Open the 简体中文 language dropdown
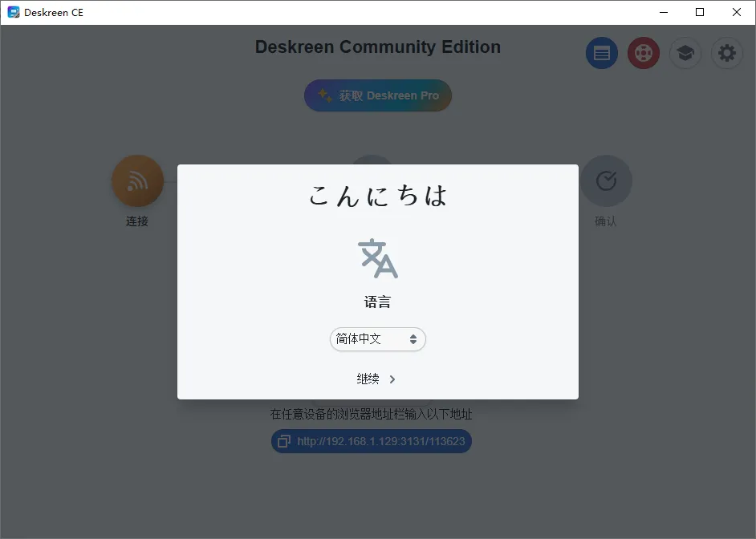This screenshot has width=756, height=539. coord(378,339)
